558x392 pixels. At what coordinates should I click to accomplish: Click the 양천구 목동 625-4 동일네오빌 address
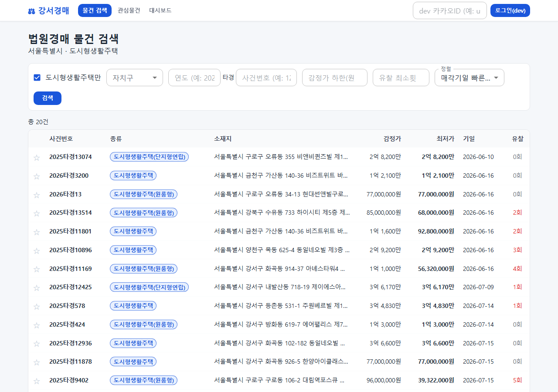(282, 250)
